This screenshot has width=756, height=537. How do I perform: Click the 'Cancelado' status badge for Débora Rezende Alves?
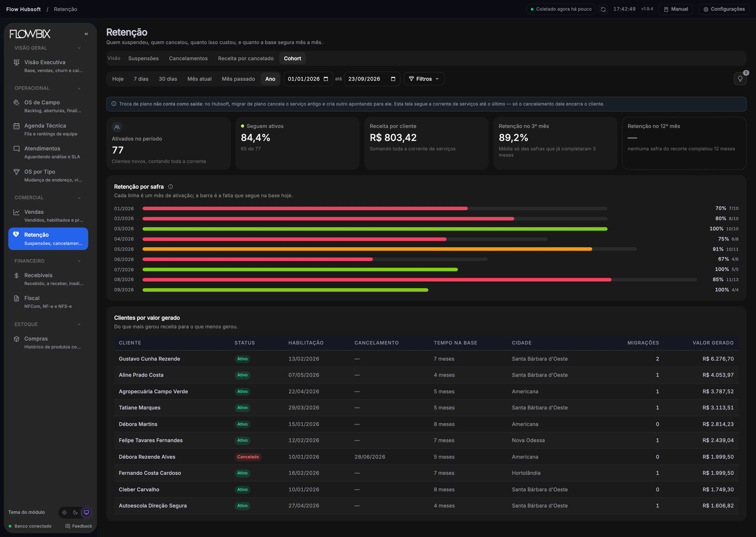(248, 457)
